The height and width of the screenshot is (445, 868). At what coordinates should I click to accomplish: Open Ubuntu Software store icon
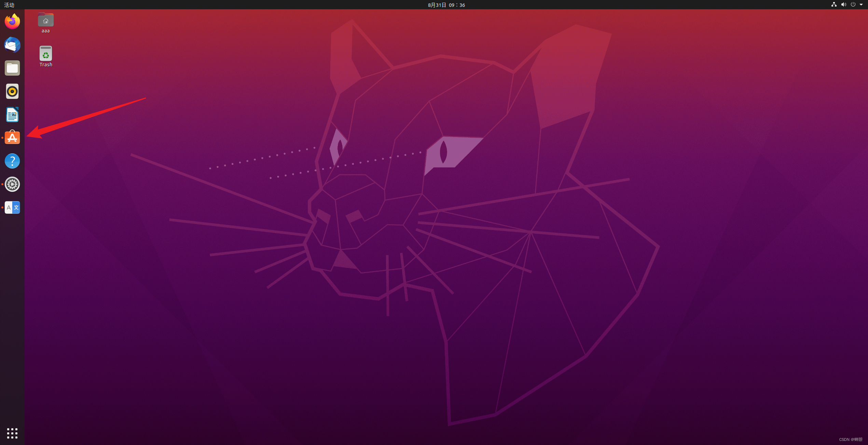(x=12, y=137)
